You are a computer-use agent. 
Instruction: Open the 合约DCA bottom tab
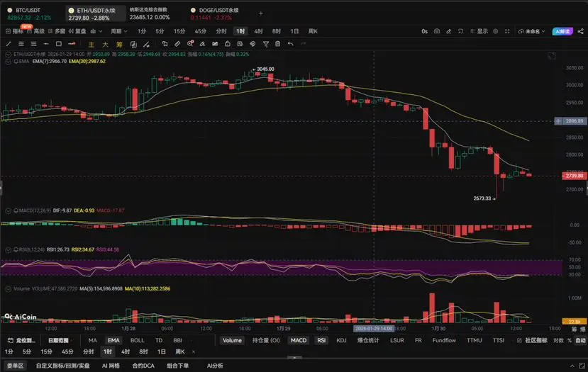(143, 366)
